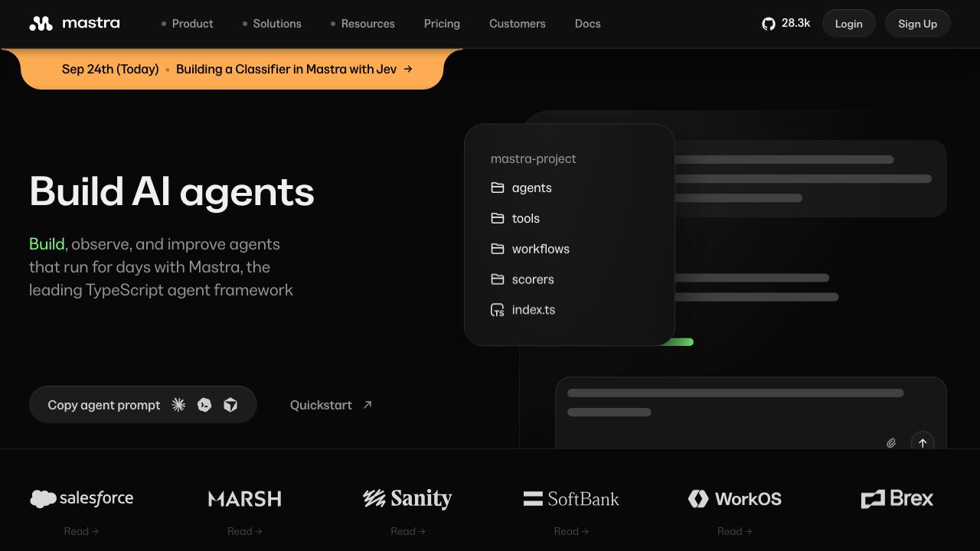Read the Salesforce case study
Viewport: 980px width, 551px height.
pyautogui.click(x=81, y=531)
